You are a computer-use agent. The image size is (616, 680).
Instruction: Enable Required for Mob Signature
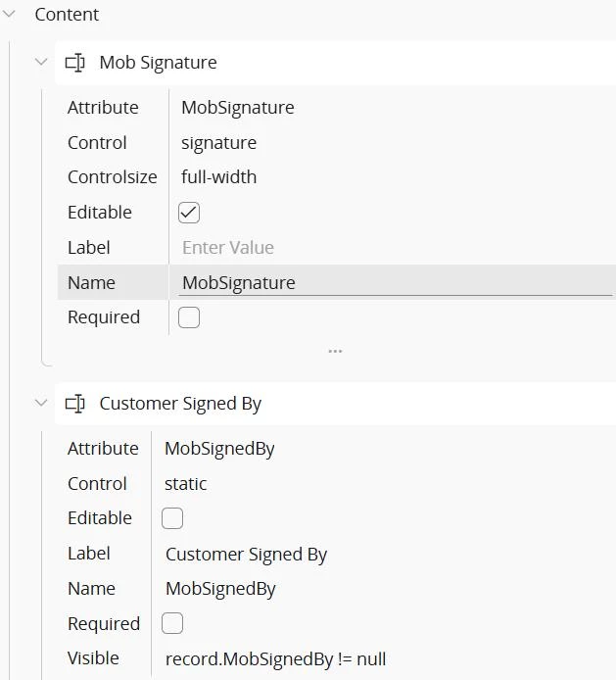(x=189, y=317)
